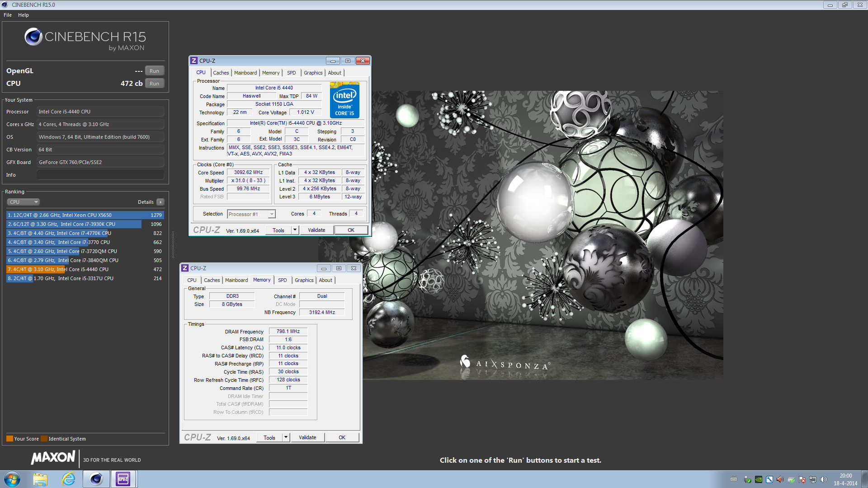Viewport: 868px width, 488px height.
Task: Select the Core i7-3770 ranking row
Action: tap(85, 242)
